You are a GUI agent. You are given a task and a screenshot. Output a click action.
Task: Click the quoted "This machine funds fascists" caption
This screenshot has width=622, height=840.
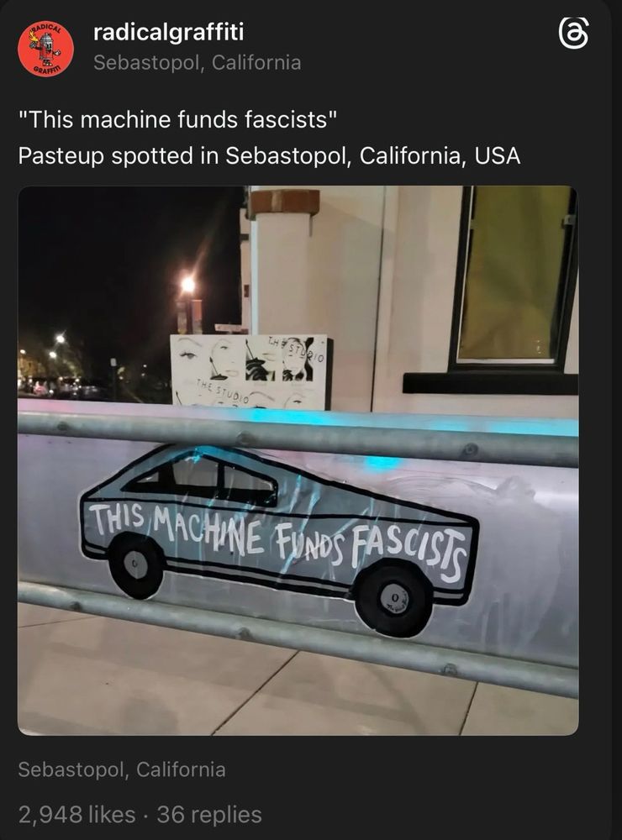coord(178,119)
